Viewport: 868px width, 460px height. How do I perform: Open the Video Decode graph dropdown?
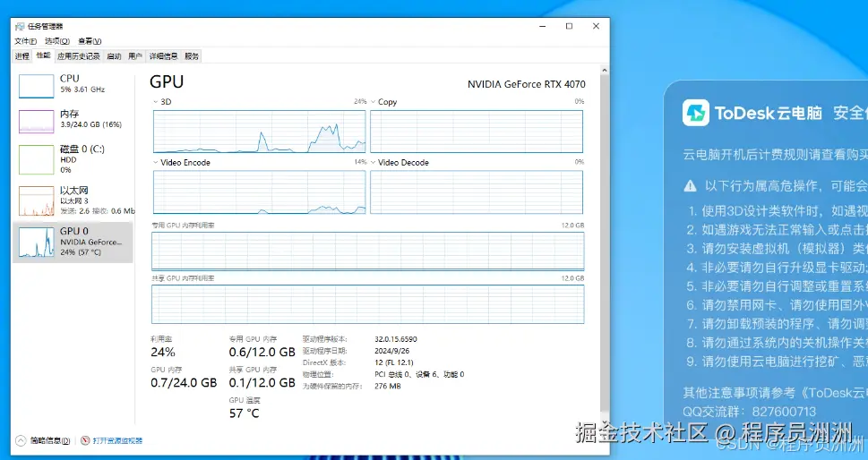coord(374,163)
